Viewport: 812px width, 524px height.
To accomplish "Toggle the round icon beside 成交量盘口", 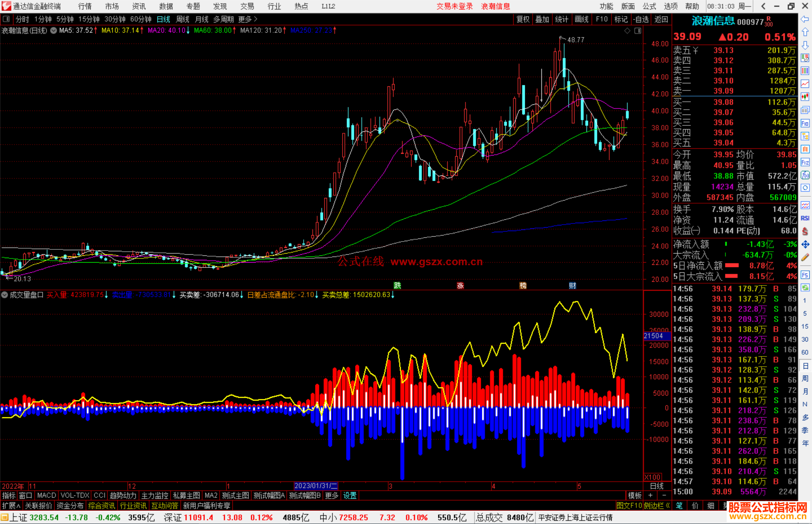I will click(x=5, y=295).
